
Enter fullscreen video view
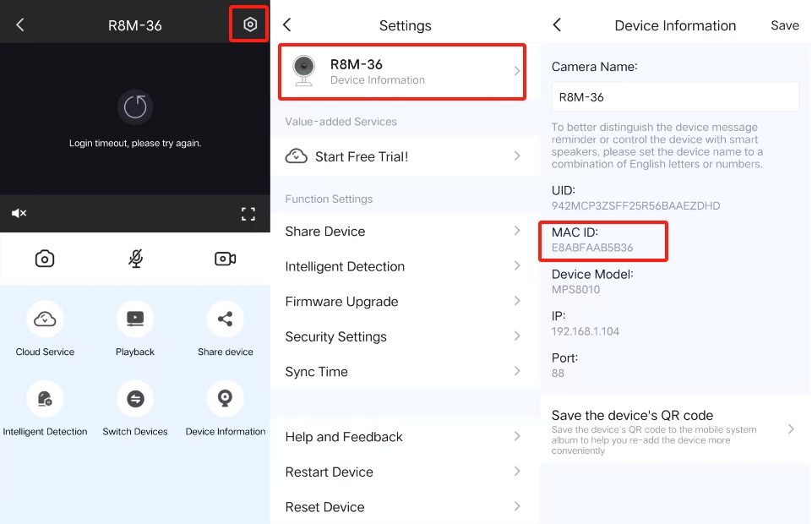tap(248, 214)
